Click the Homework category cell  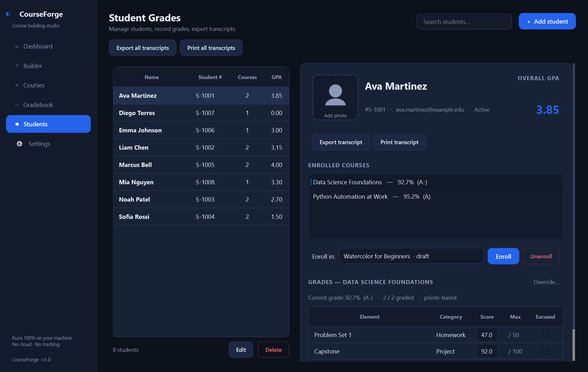[x=451, y=335]
